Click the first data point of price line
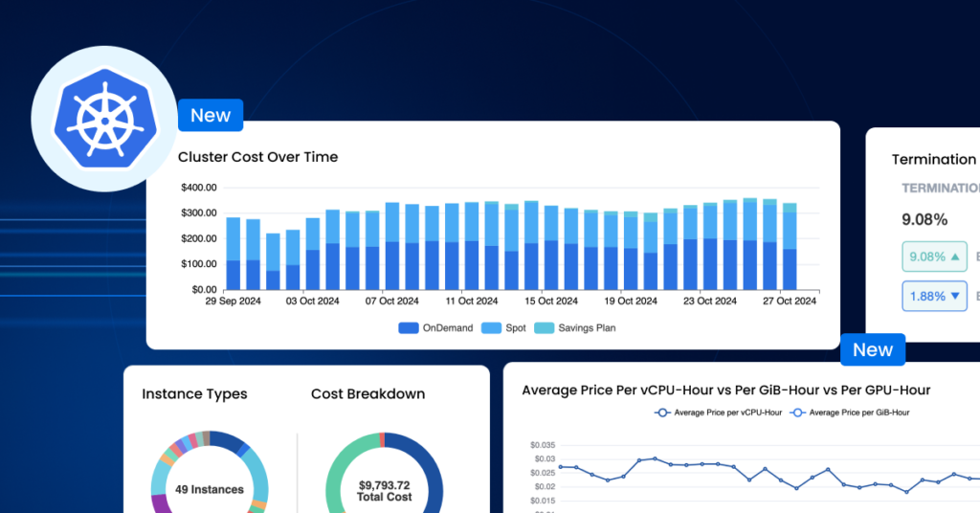 point(561,467)
